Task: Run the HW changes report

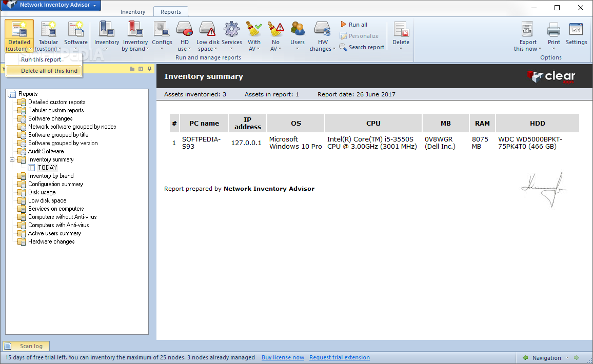Action: (323, 30)
